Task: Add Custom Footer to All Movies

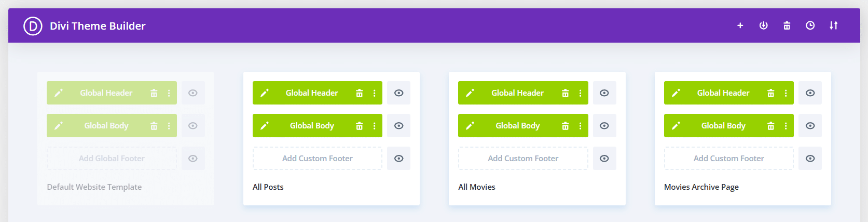Action: click(x=523, y=159)
